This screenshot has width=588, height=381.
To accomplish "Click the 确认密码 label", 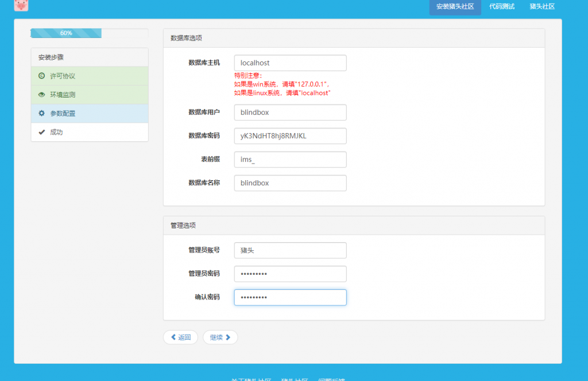I will (x=207, y=297).
